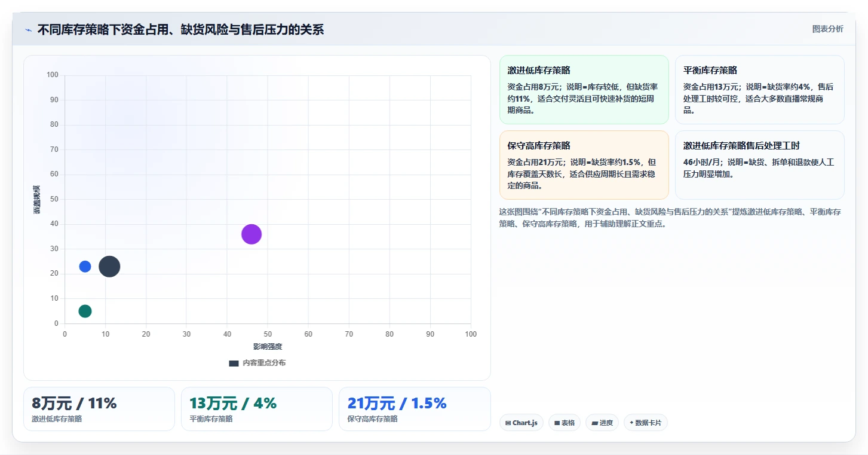Click the 21万元 / 1.5% stat card
Screen dimensions: 868x455
(x=415, y=409)
